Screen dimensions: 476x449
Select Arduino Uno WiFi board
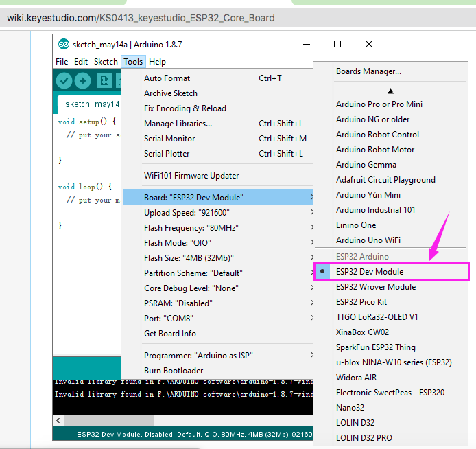tap(392, 240)
